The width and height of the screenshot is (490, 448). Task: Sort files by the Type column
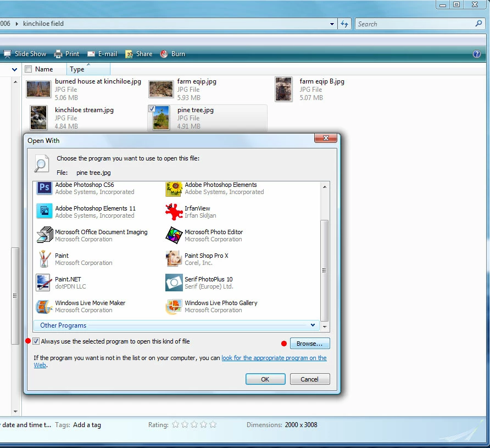point(88,69)
